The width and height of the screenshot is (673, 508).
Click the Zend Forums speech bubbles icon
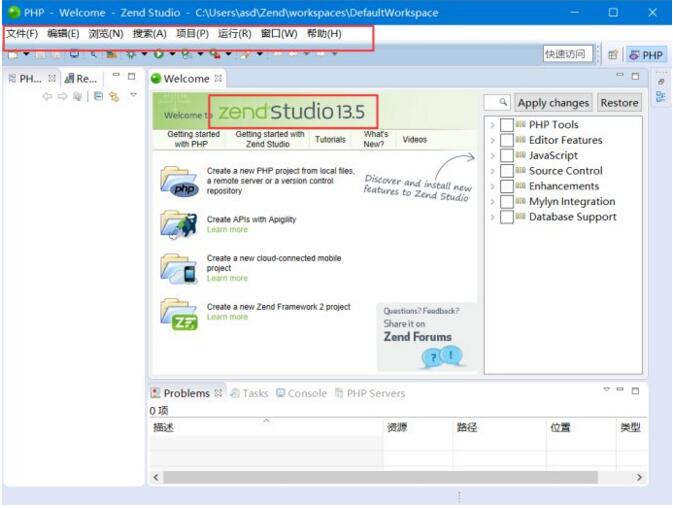(x=443, y=357)
